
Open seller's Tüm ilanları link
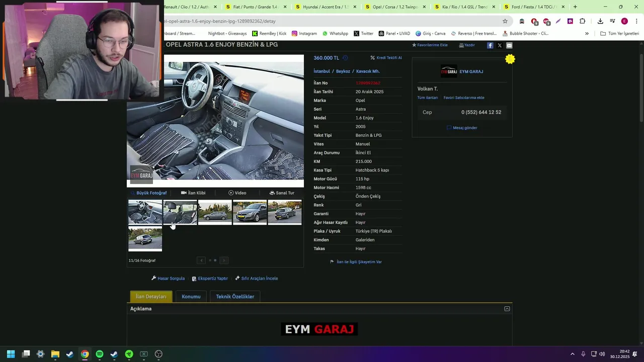[x=428, y=98]
